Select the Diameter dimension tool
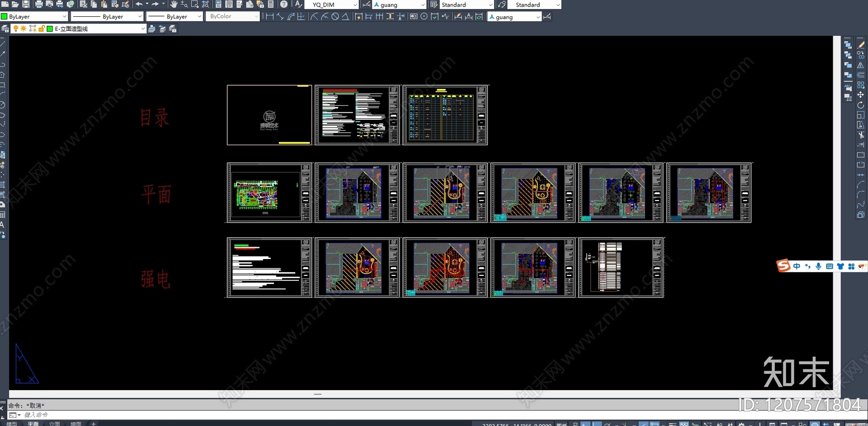The width and height of the screenshot is (868, 426). [335, 17]
